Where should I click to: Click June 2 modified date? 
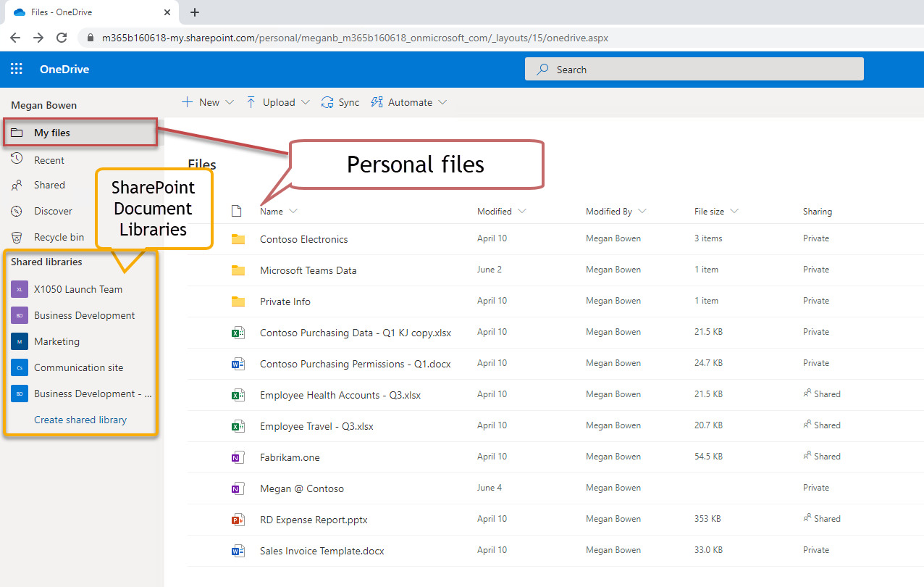click(490, 270)
